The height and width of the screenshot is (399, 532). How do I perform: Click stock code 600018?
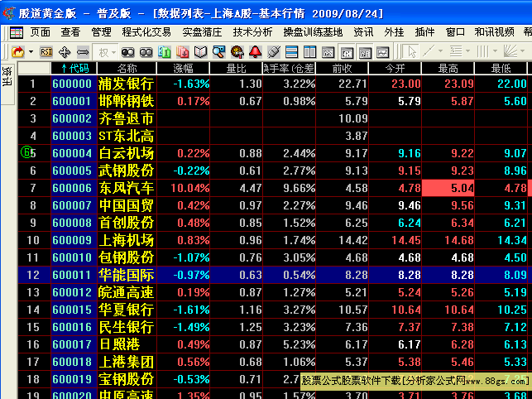[x=72, y=362]
